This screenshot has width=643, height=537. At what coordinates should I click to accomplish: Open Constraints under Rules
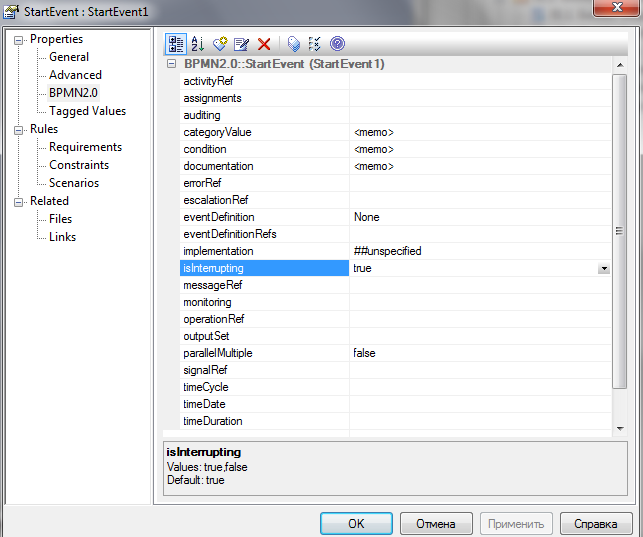tap(79, 165)
